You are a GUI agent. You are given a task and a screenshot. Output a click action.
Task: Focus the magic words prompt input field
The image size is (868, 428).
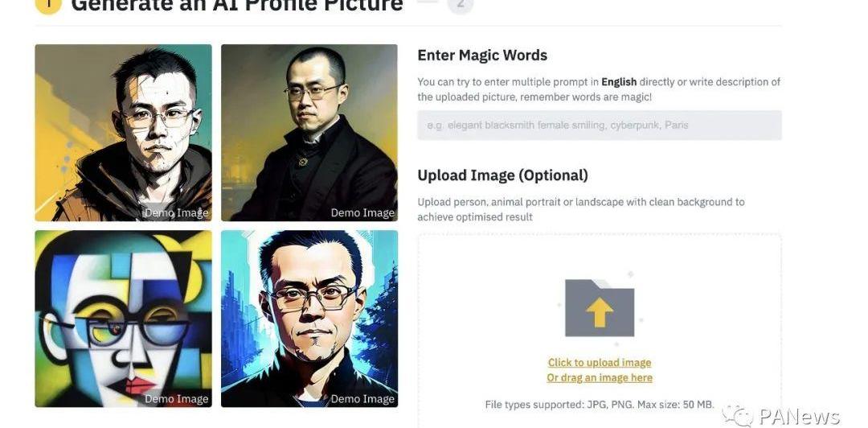600,126
